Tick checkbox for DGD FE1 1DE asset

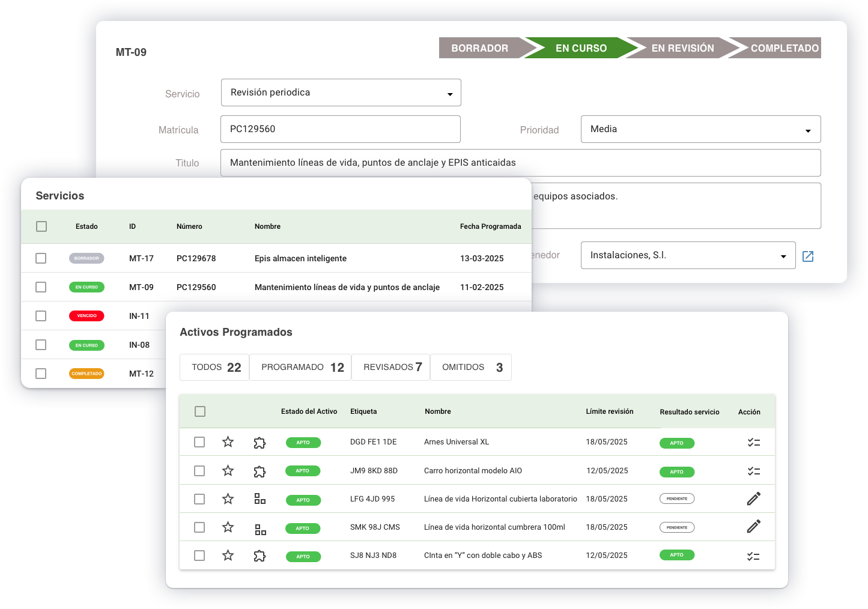click(199, 442)
